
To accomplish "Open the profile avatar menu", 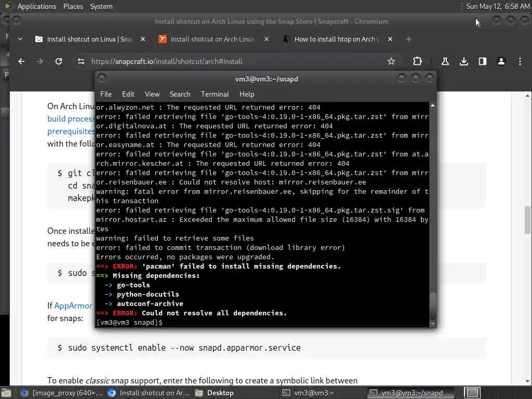I will coord(501,61).
